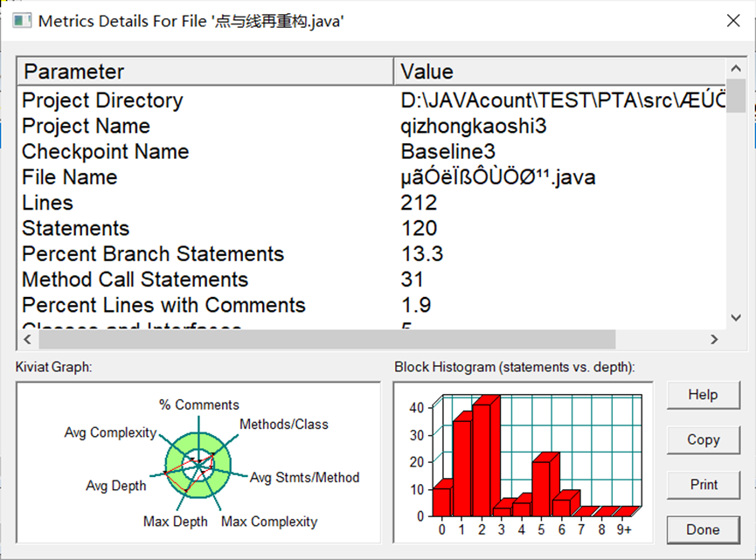Image resolution: width=756 pixels, height=560 pixels.
Task: Click the vertical scrollbar thumb
Action: click(736, 95)
